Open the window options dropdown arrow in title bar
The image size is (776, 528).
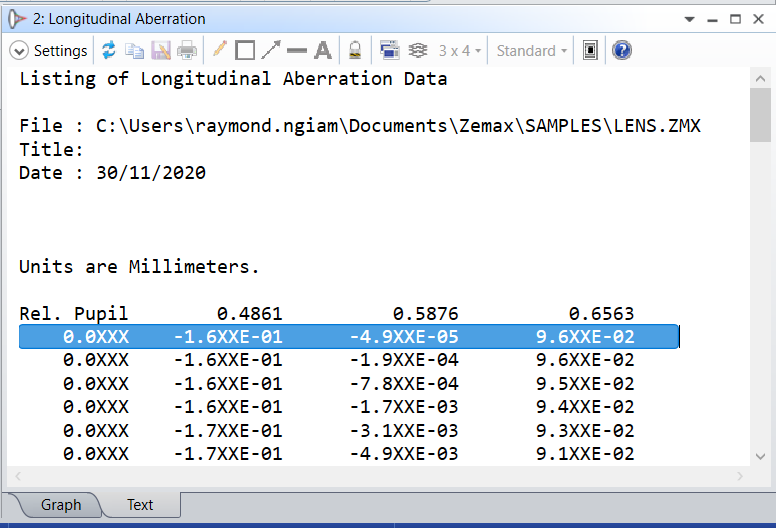click(689, 19)
